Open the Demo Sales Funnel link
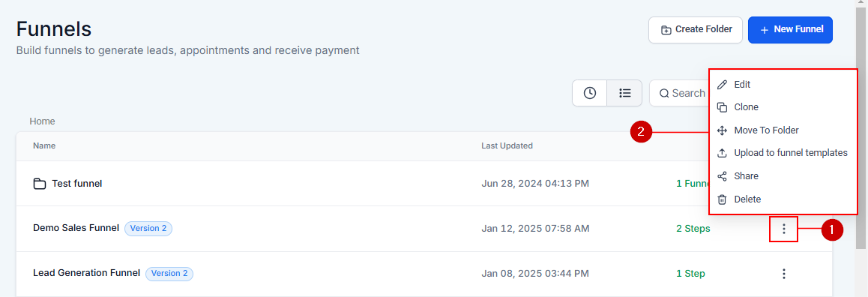The height and width of the screenshot is (297, 868). click(76, 228)
